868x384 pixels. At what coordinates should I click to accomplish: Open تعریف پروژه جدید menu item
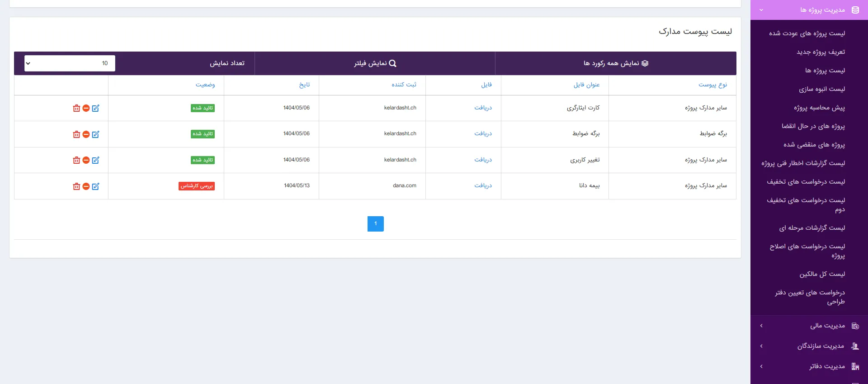821,52
